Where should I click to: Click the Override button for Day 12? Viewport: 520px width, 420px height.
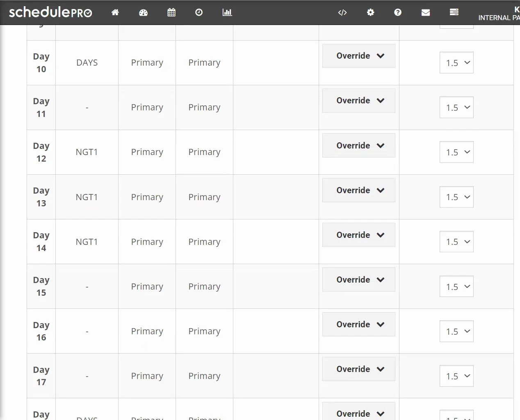tap(359, 146)
